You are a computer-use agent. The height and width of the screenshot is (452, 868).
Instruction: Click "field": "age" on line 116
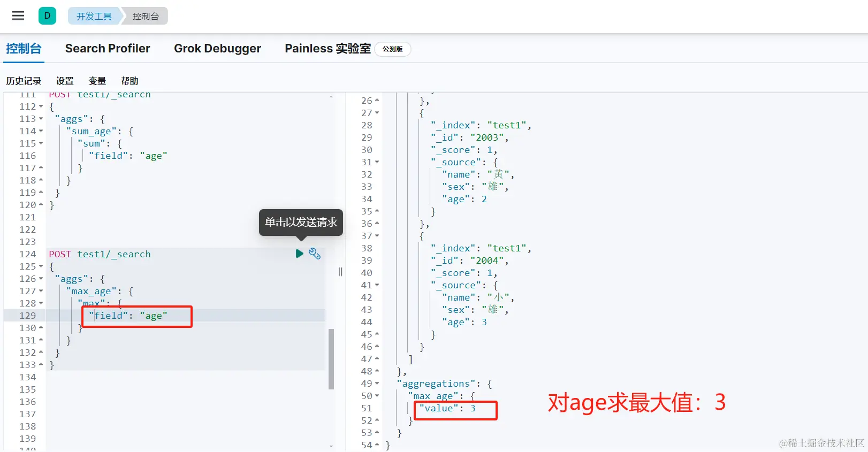coord(128,156)
